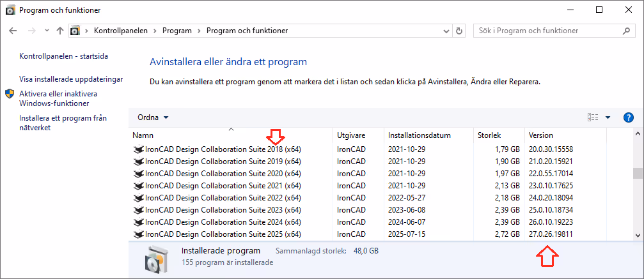Click the Up one level arrow
This screenshot has width=644, height=279.
pos(60,31)
